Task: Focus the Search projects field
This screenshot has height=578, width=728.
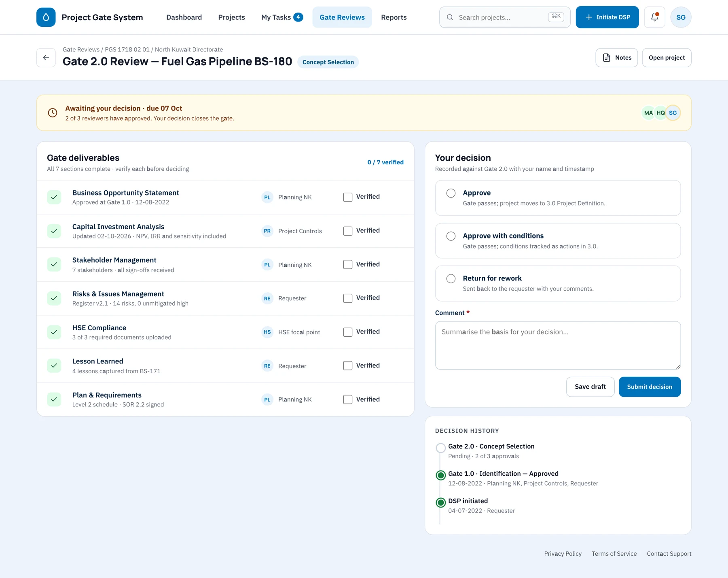Action: pos(505,17)
